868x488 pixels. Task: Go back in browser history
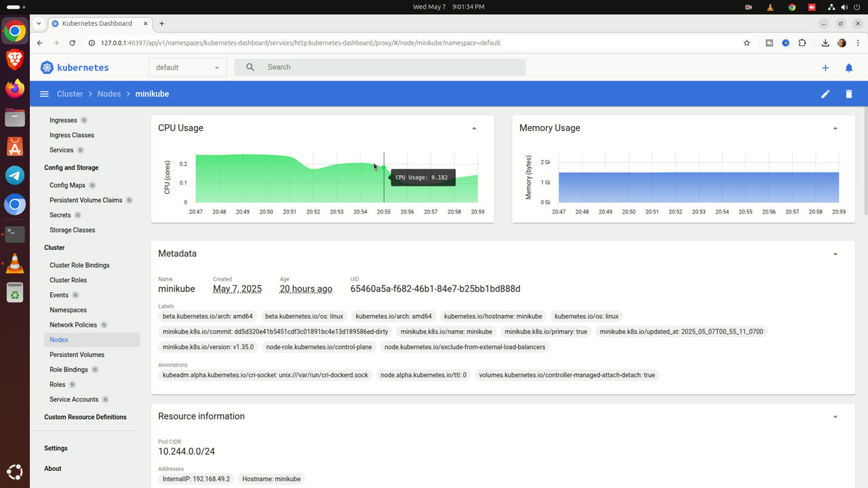[x=40, y=43]
